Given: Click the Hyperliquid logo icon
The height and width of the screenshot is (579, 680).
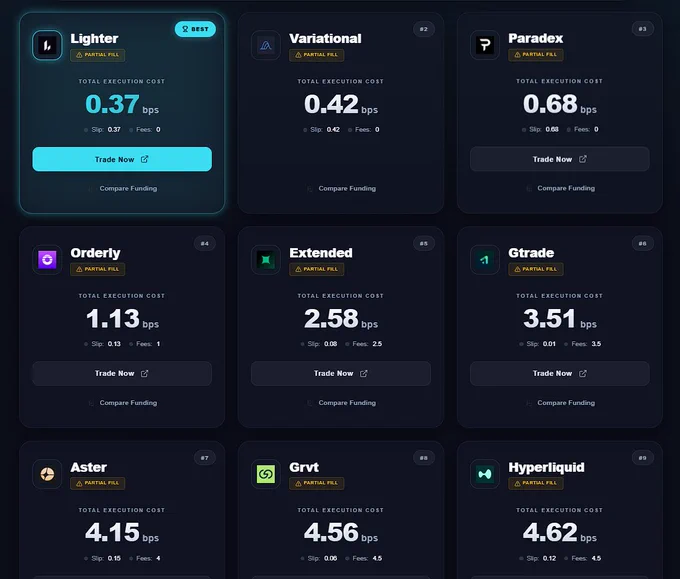Looking at the screenshot, I should tap(485, 474).
